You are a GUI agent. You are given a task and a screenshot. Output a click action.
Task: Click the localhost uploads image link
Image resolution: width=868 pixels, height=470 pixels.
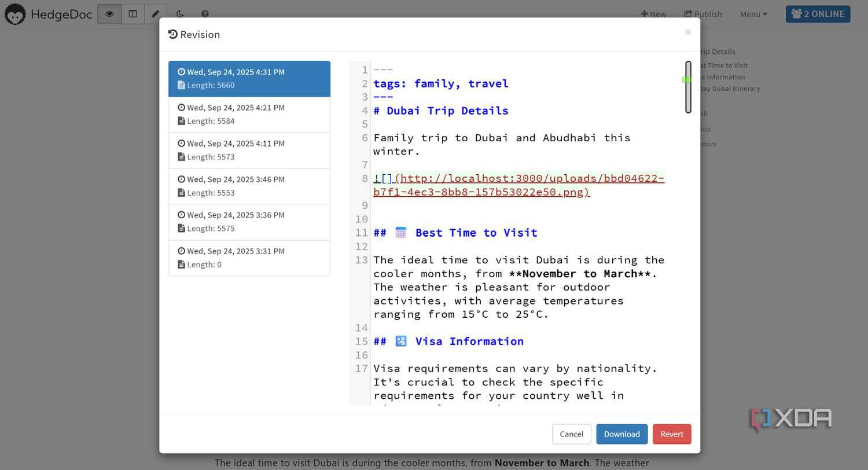[518, 185]
